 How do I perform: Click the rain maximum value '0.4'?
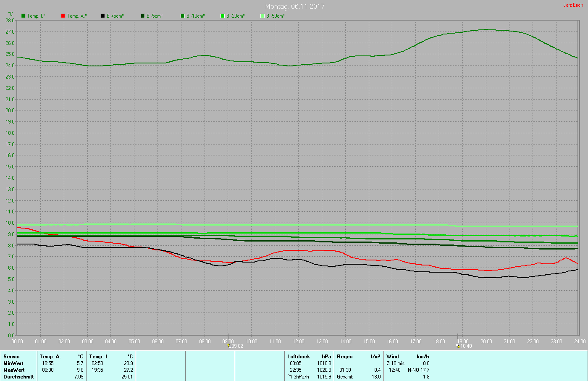(378, 370)
